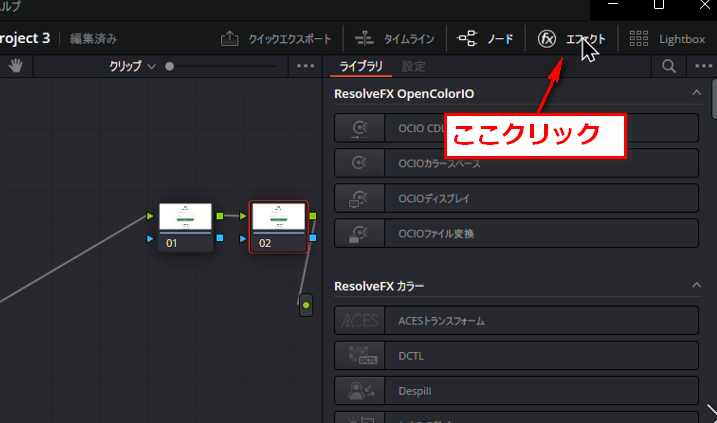
Task: Select node 02 thumbnail in graph
Action: 277,217
